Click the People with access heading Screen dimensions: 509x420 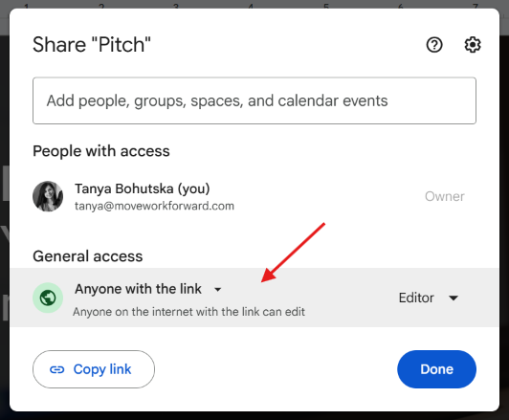101,151
